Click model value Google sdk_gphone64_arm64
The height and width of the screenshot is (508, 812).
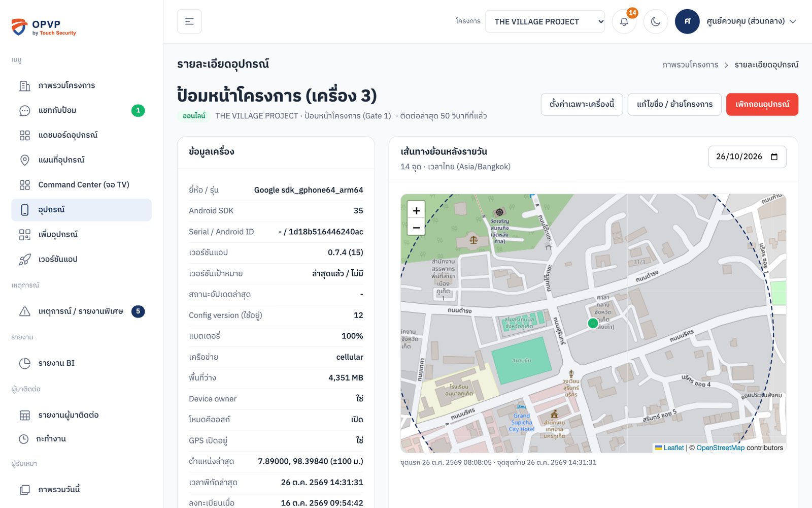pos(309,190)
